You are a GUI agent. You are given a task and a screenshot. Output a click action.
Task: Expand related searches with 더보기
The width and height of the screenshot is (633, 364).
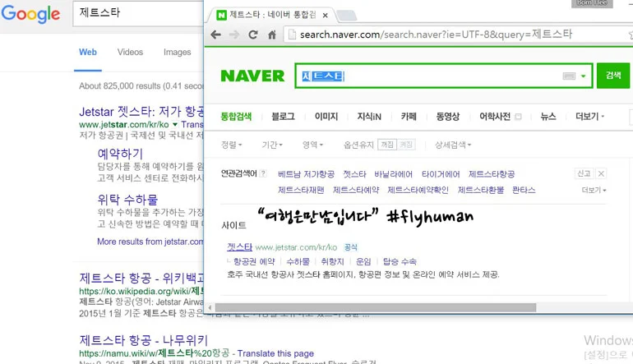(594, 190)
